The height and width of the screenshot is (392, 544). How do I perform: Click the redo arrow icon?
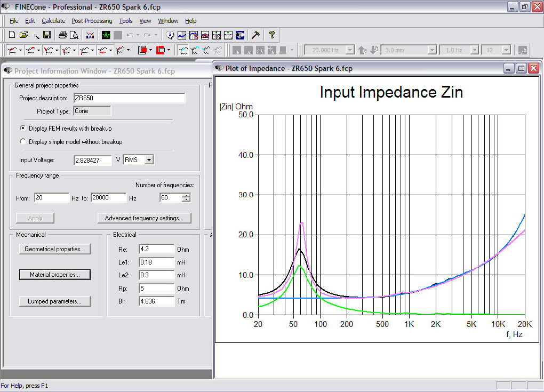pos(147,35)
